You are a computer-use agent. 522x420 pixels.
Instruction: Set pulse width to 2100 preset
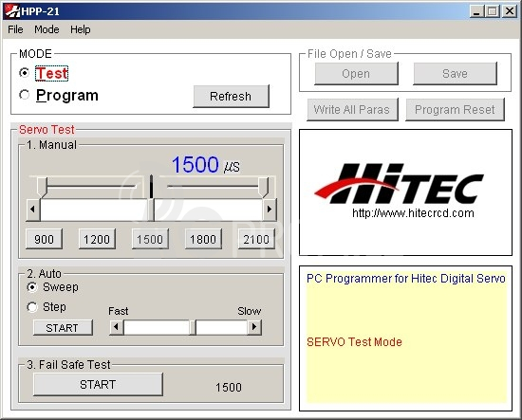point(256,239)
